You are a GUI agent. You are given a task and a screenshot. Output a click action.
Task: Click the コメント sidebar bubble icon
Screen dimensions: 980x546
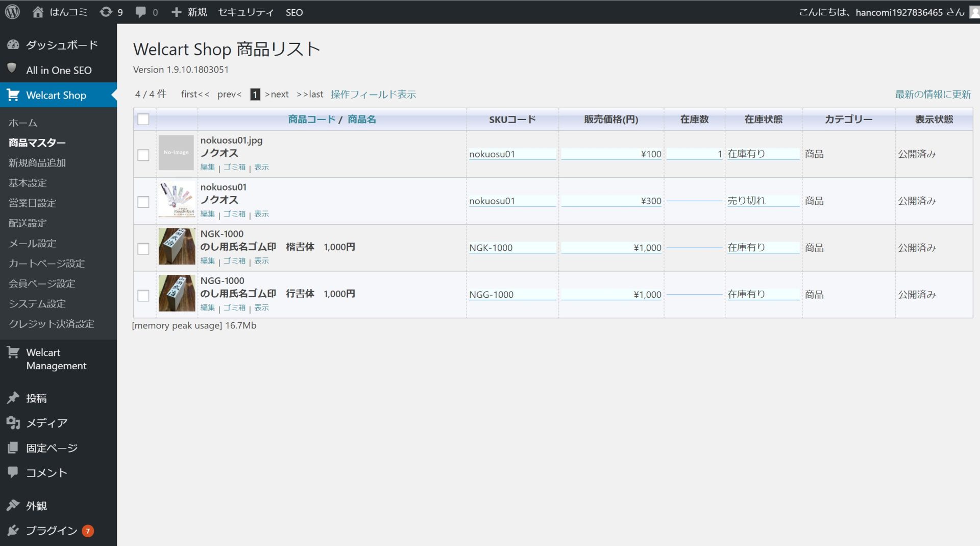(x=13, y=472)
